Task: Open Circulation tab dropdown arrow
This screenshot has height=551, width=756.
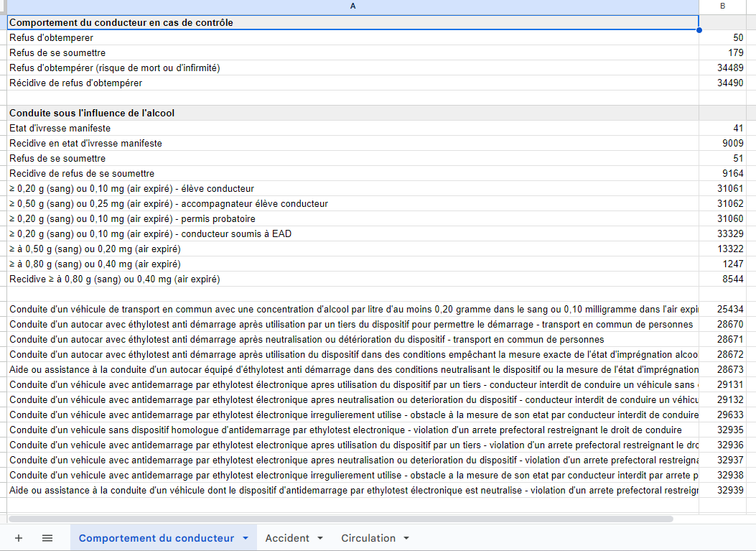Action: tap(406, 538)
